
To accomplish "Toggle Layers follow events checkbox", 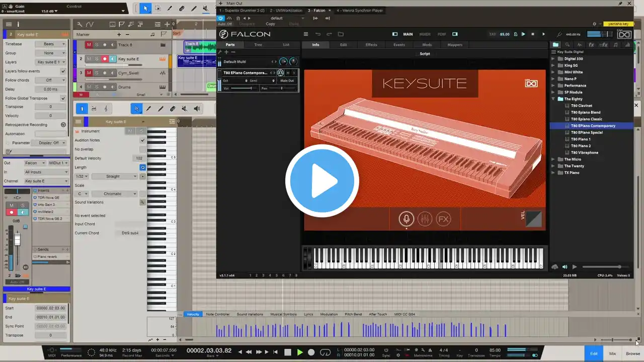I will tap(63, 71).
